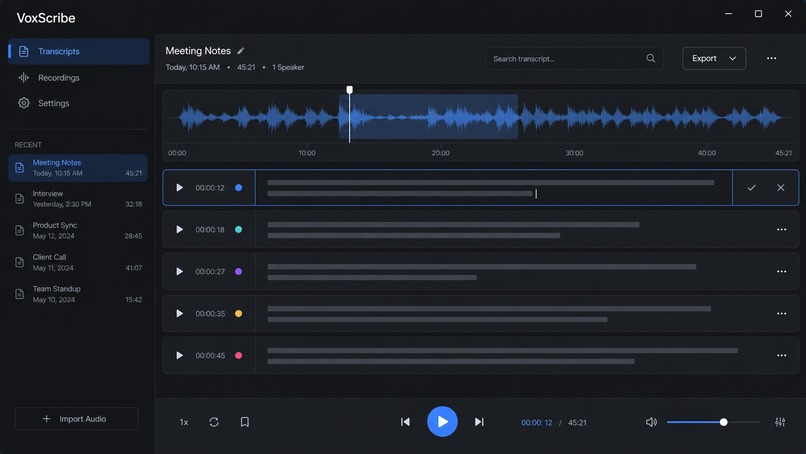Play the segment at 00:00:18
Viewport: 806px width, 454px height.
coord(179,230)
